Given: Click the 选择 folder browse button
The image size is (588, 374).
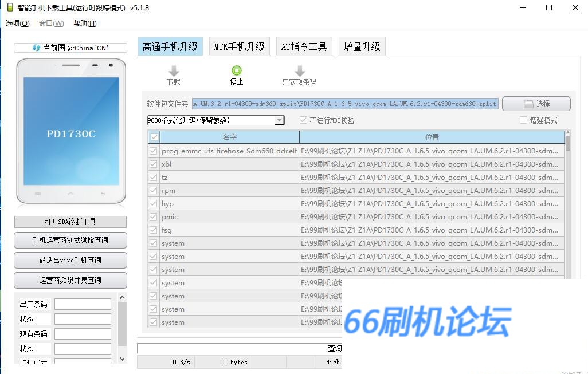Looking at the screenshot, I should click(x=536, y=104).
